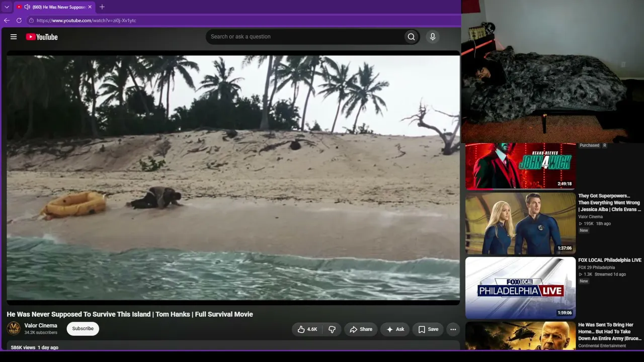Focus the 'Search or ask a question' box
The image size is (644, 362).
coord(304,37)
